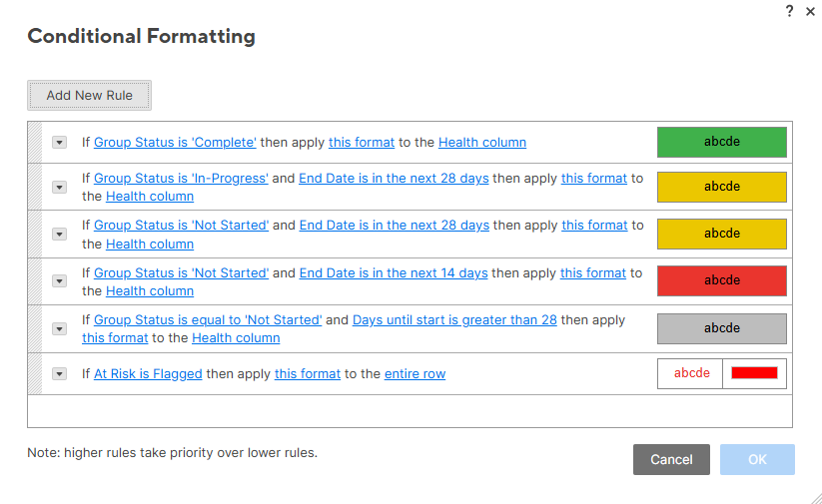This screenshot has height=504, width=822.
Task: Edit condition Group Status is 'Complete'
Action: coord(175,143)
